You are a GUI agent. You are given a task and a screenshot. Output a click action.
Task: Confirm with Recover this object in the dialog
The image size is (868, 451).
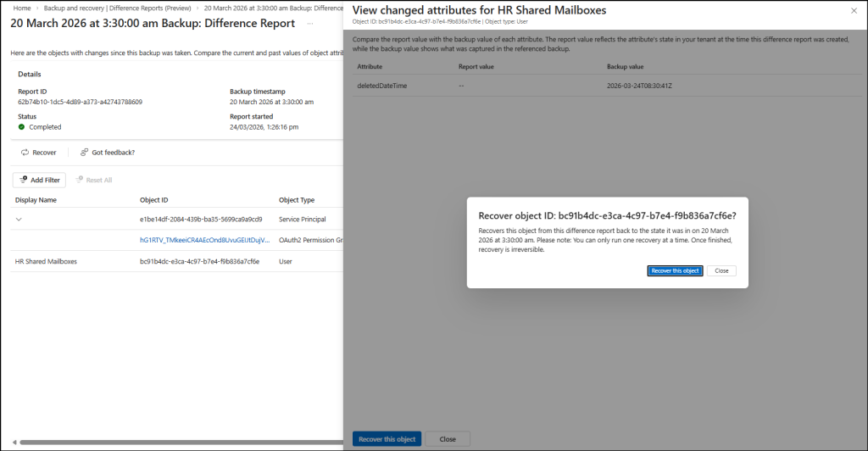coord(675,270)
